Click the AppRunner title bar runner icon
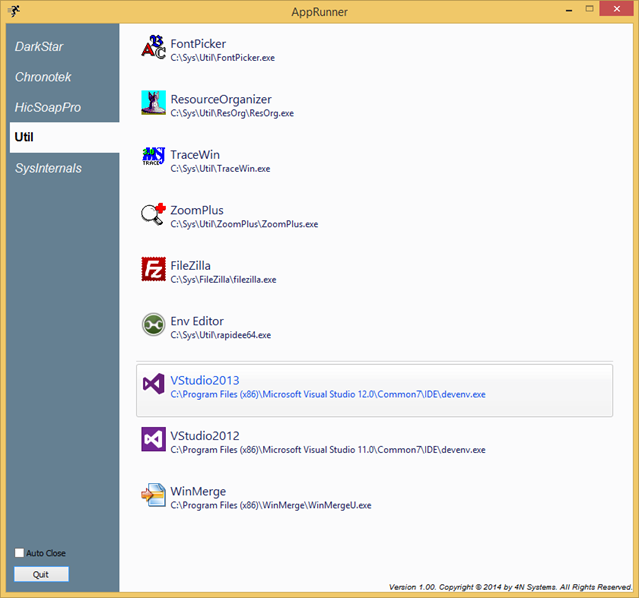 tap(14, 11)
